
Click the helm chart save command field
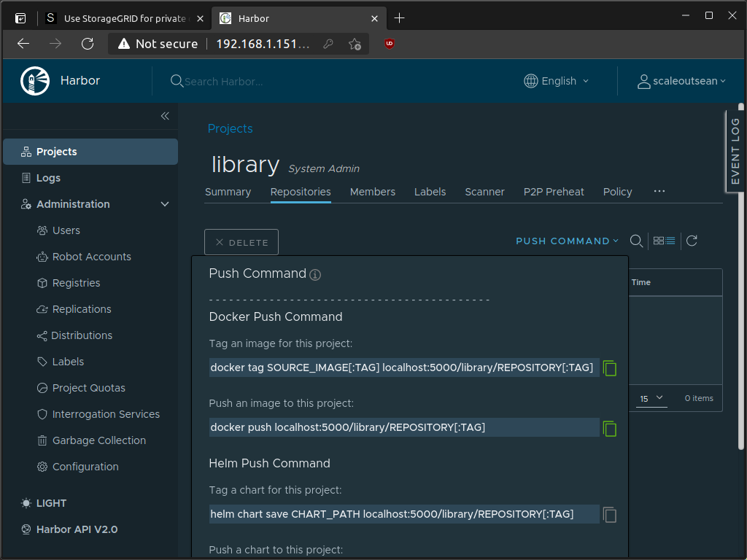point(404,514)
